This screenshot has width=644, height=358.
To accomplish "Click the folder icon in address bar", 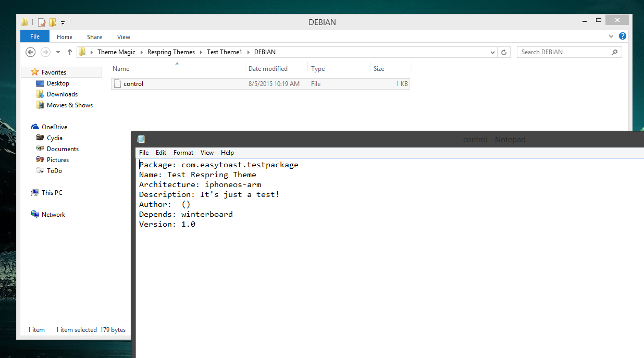I will (82, 52).
